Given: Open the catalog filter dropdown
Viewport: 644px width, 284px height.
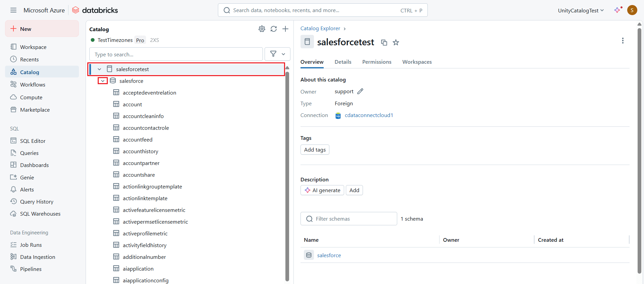Looking at the screenshot, I should pos(277,54).
